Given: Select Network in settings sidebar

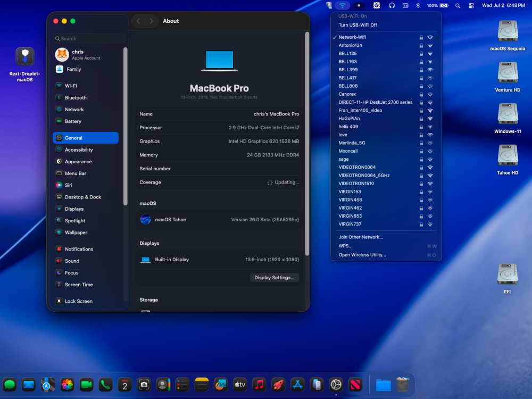Looking at the screenshot, I should click(86, 110).
